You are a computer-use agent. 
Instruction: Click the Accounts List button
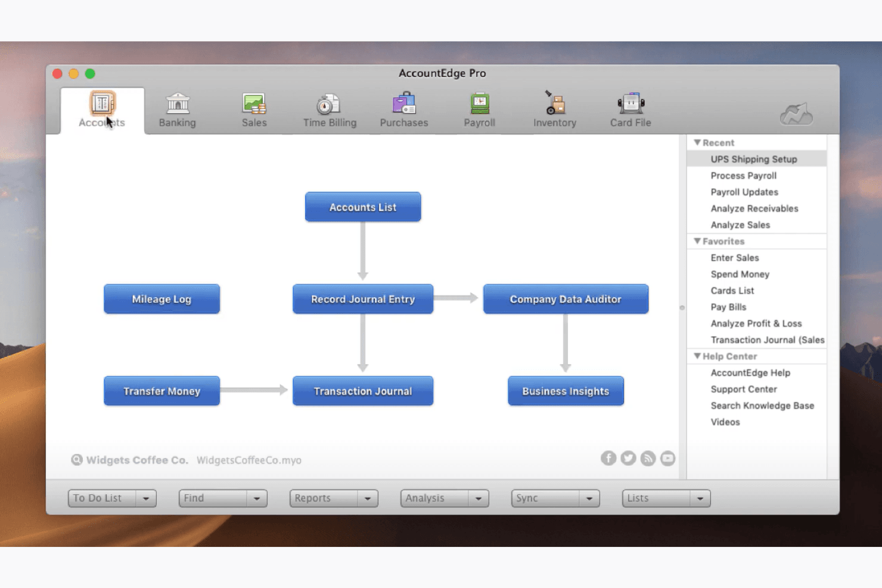363,207
